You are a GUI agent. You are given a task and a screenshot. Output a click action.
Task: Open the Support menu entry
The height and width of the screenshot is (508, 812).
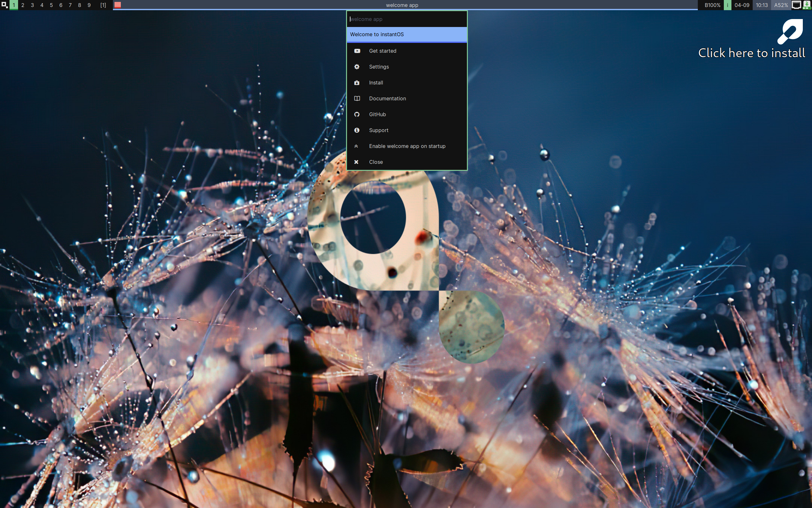(407, 130)
